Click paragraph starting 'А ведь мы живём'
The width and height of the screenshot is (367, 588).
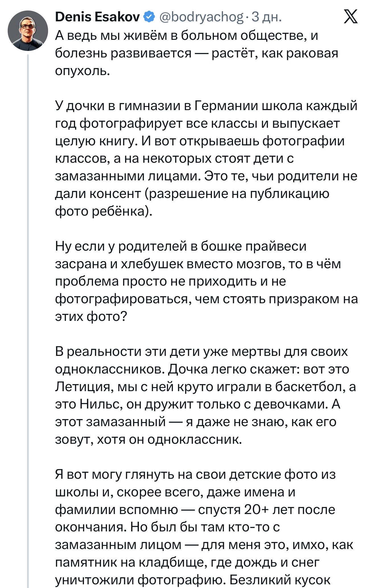coord(197,53)
